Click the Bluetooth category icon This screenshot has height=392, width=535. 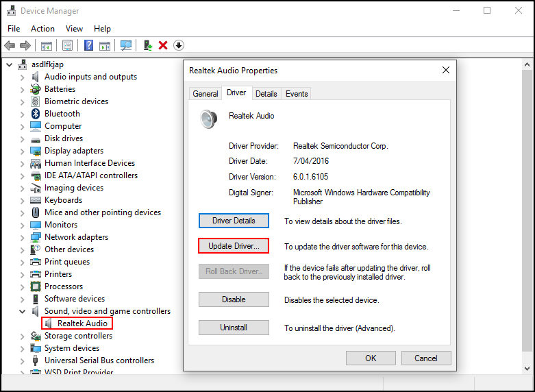point(36,114)
